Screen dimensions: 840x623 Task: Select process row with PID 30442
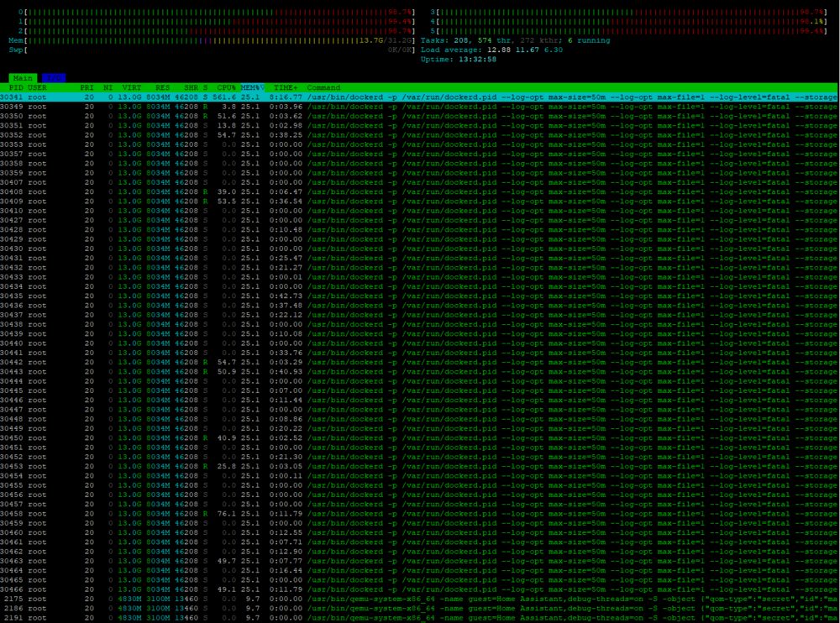[419, 362]
